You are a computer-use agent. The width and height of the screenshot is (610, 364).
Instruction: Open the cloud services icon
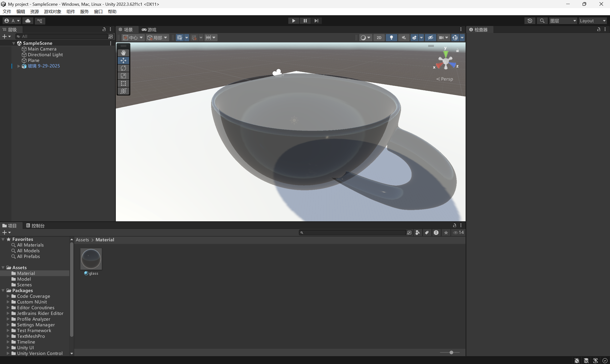[x=28, y=21]
